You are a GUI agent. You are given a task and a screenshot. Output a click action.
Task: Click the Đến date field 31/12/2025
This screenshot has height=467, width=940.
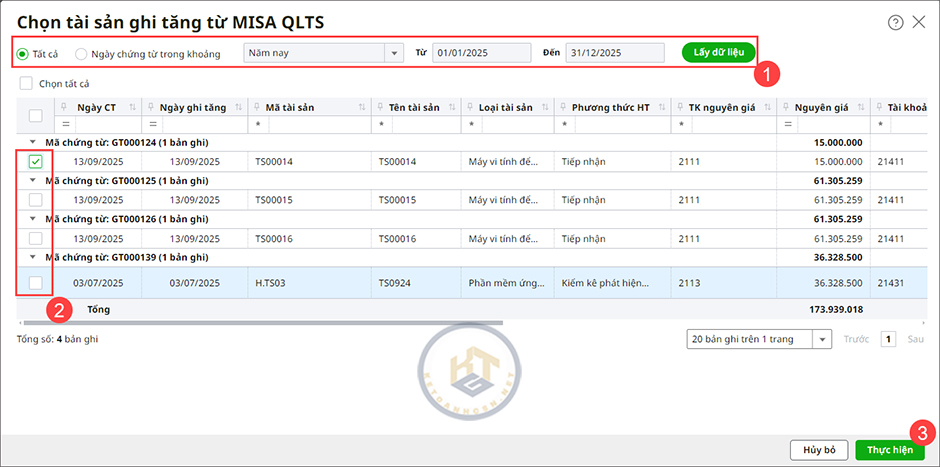pos(614,52)
